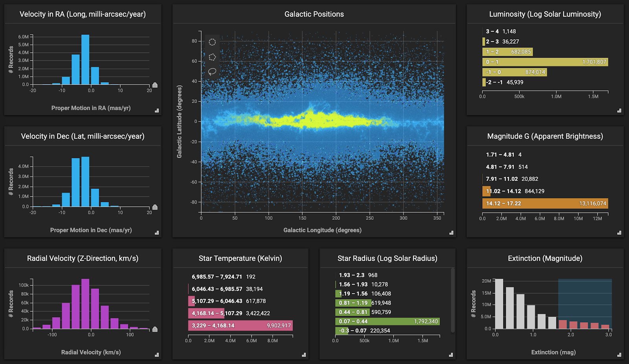Click resize handle of Luminosity panel
Image resolution: width=629 pixels, height=364 pixels.
619,111
